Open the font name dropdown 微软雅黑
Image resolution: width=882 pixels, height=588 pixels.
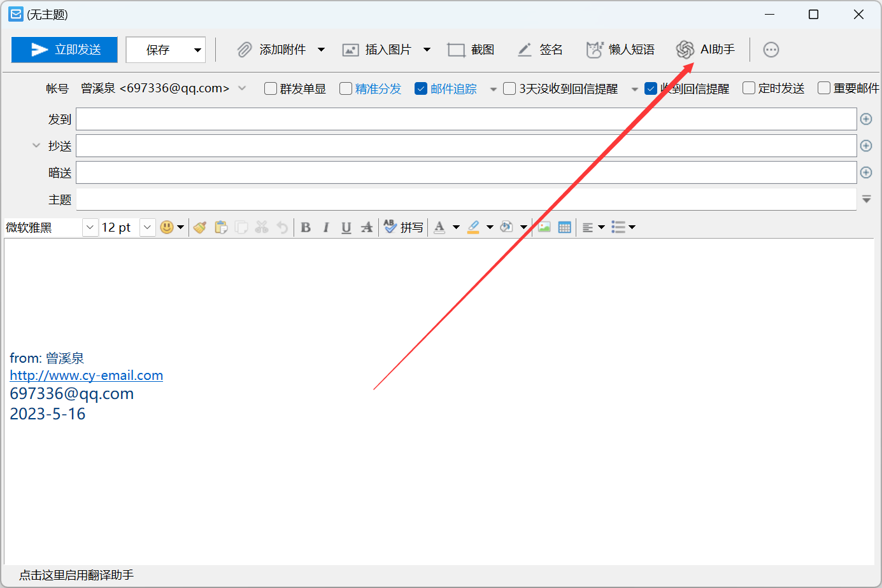[x=90, y=227]
